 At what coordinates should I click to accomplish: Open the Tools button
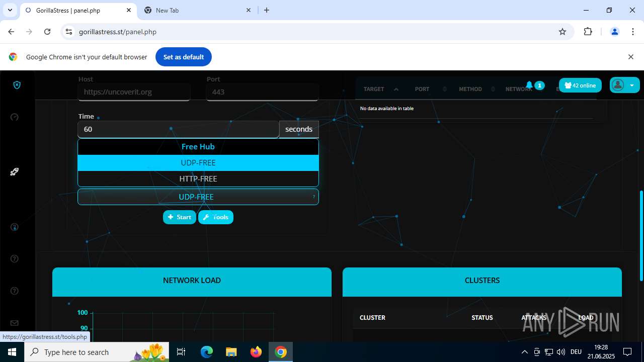tap(216, 217)
